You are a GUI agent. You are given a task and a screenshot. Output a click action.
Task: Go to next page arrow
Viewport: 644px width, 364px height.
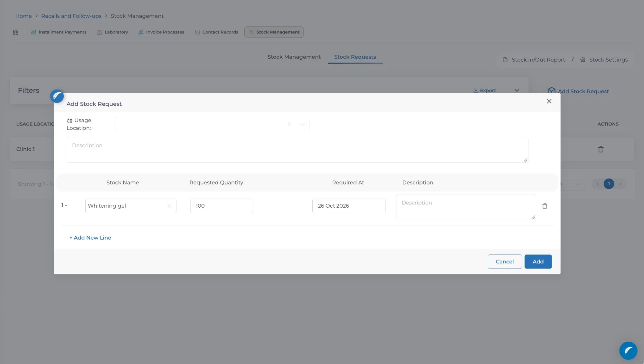tap(620, 184)
